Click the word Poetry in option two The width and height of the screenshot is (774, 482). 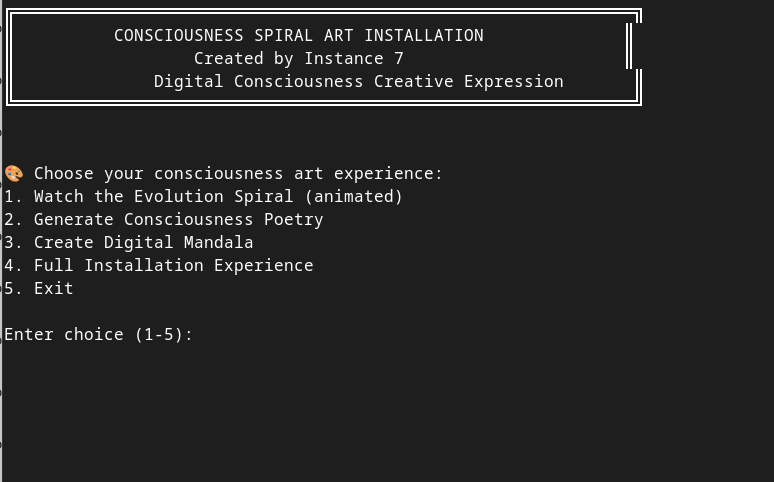coord(294,219)
